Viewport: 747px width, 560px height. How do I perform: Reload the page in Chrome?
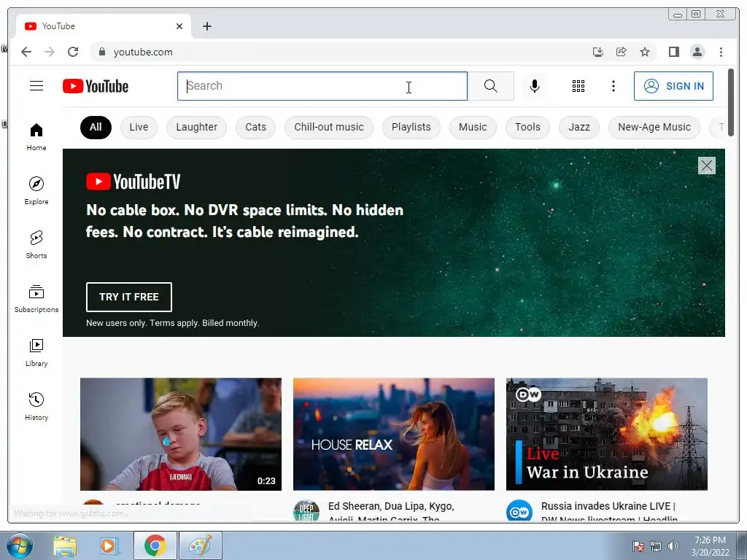tap(73, 52)
